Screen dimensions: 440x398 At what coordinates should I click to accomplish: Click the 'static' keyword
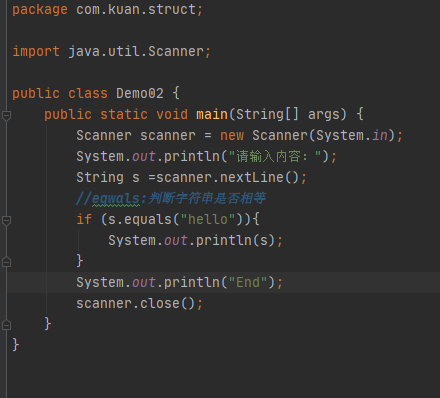(x=124, y=114)
